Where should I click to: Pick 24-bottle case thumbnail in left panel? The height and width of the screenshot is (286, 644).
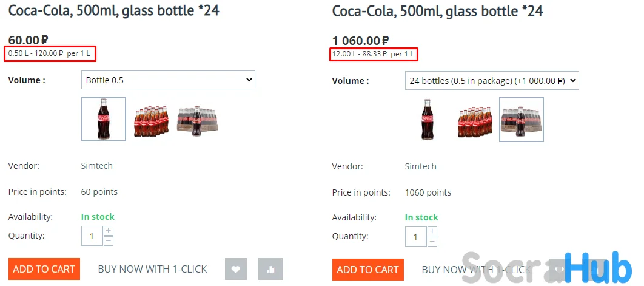pos(198,120)
